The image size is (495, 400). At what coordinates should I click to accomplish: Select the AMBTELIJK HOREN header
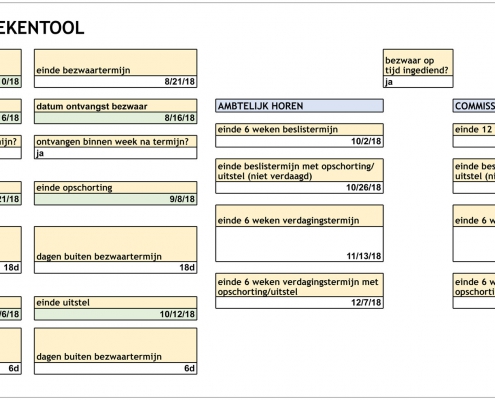tap(299, 106)
